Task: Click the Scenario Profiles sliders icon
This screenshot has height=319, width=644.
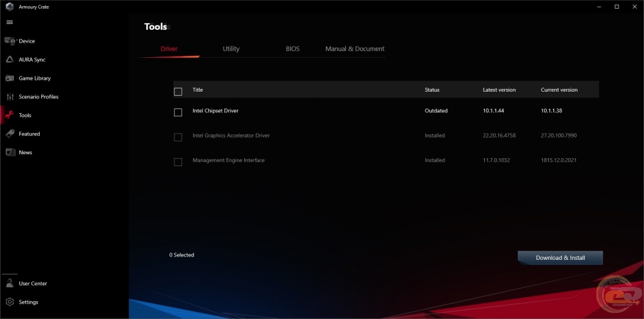Action: coord(10,97)
